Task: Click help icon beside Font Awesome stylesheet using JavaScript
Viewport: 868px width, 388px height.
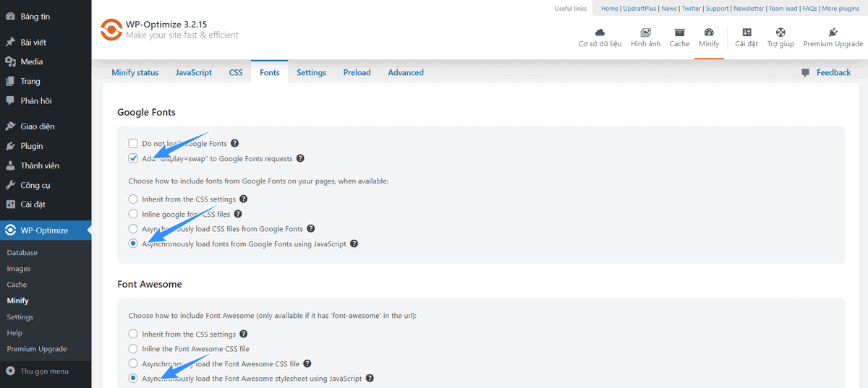Action: (370, 379)
